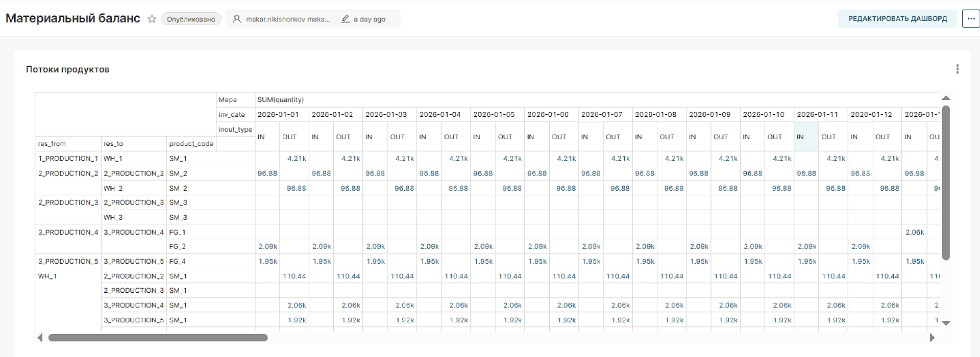Image resolution: width=980 pixels, height=357 pixels.
Task: Click the РЕДАКТИРОВАТЬ ДАШБОРД button
Action: tap(897, 19)
